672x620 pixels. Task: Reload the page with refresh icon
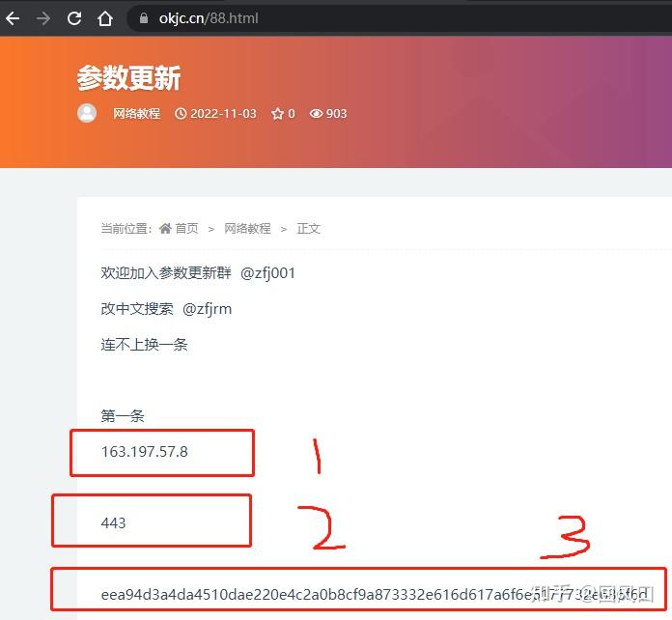(74, 18)
